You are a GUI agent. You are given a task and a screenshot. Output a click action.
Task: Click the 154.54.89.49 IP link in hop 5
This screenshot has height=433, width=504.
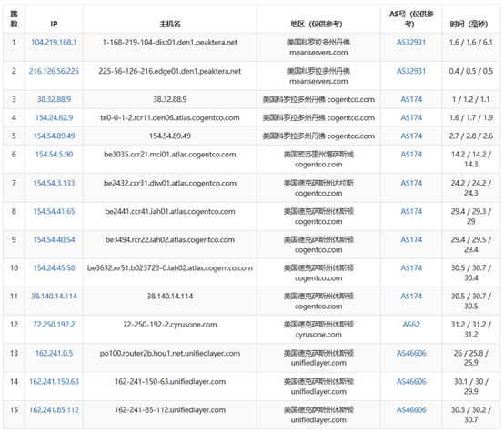[54, 136]
